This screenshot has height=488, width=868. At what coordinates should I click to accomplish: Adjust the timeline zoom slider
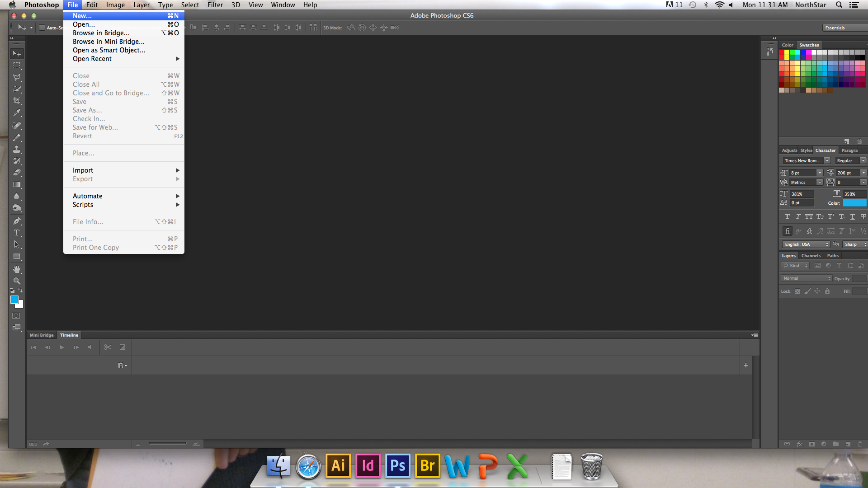pyautogui.click(x=168, y=443)
